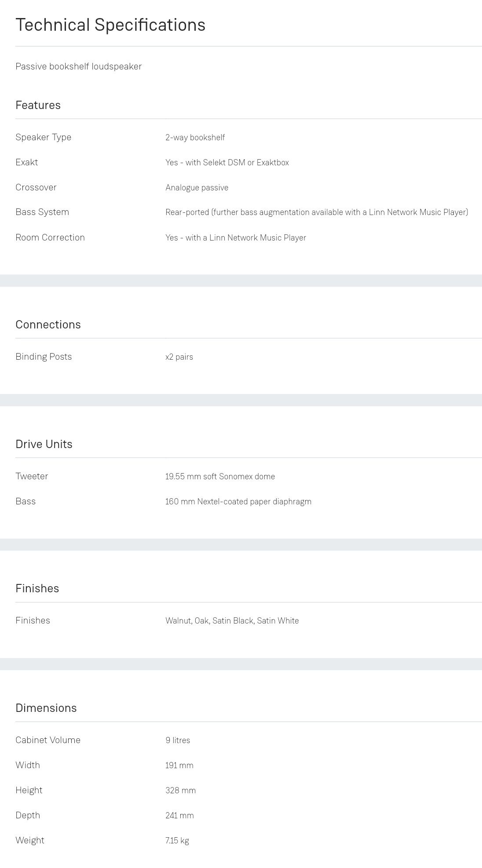This screenshot has height=868, width=482.
Task: Click the Rear-ported bass system description
Action: pos(316,212)
